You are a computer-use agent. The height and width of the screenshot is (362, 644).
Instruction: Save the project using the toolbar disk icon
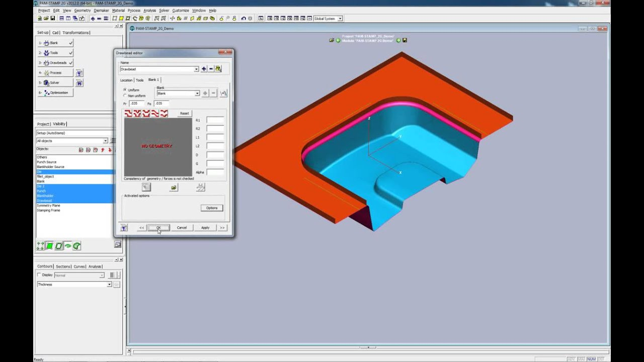point(52,19)
